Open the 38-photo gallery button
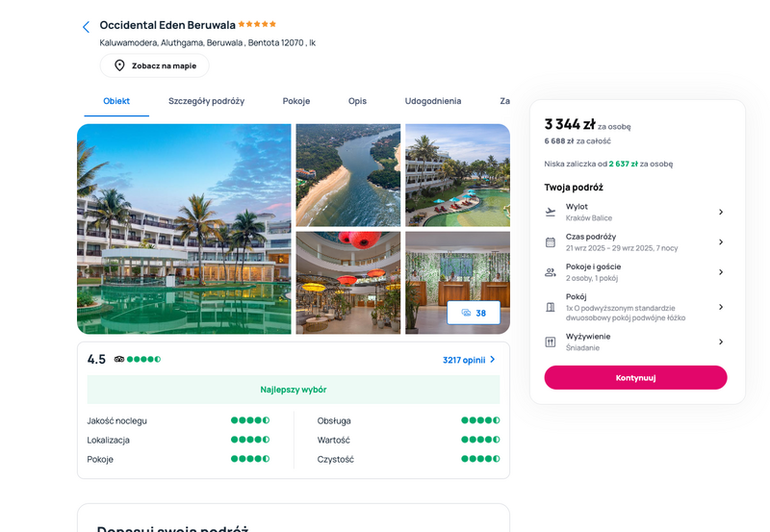Viewport: 770px width, 532px height. coord(474,313)
